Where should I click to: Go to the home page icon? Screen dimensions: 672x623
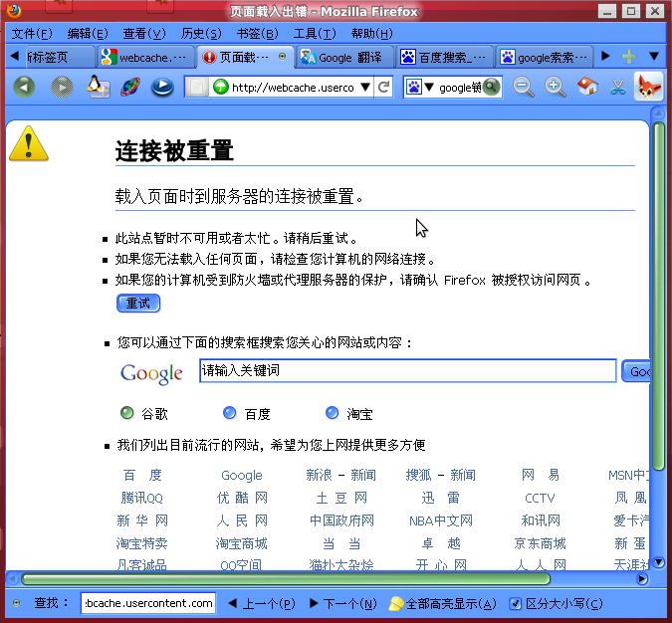click(587, 87)
